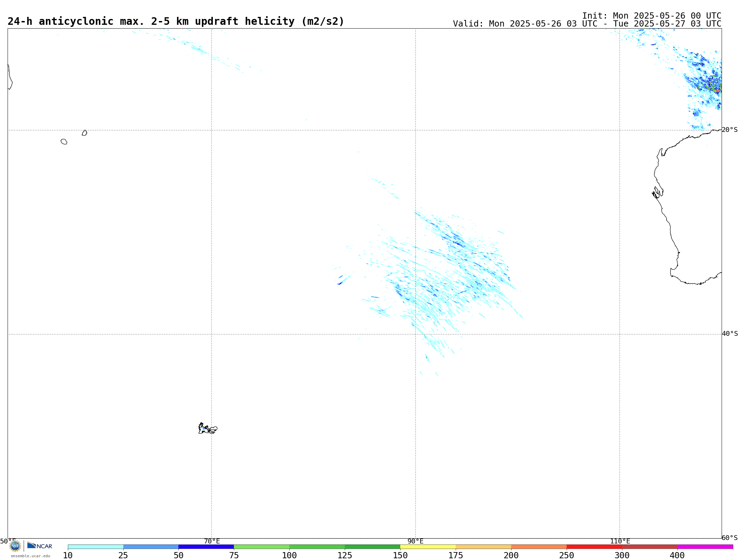The height and width of the screenshot is (560, 744).
Task: Select the magenta above-400 color swatch
Action: [705, 547]
